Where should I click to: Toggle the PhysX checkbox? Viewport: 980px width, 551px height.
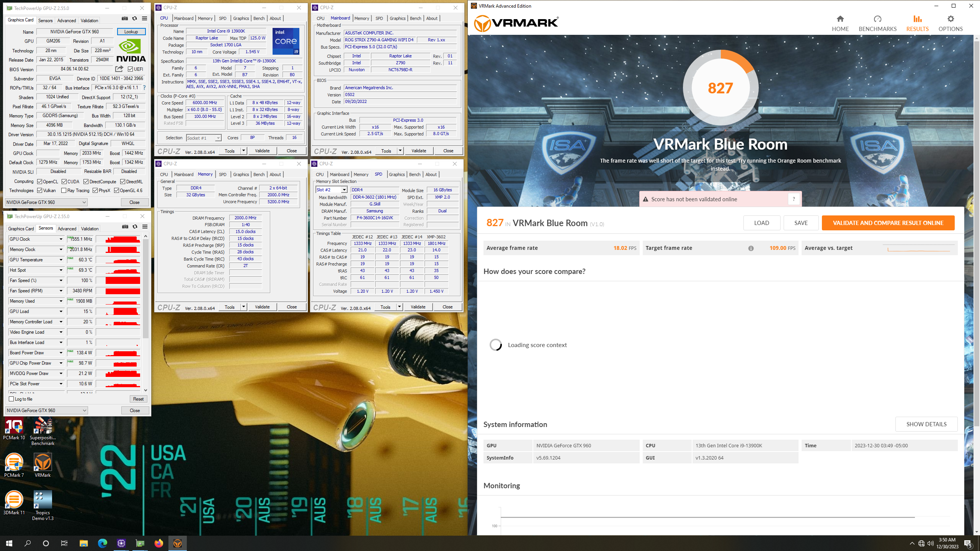[95, 190]
